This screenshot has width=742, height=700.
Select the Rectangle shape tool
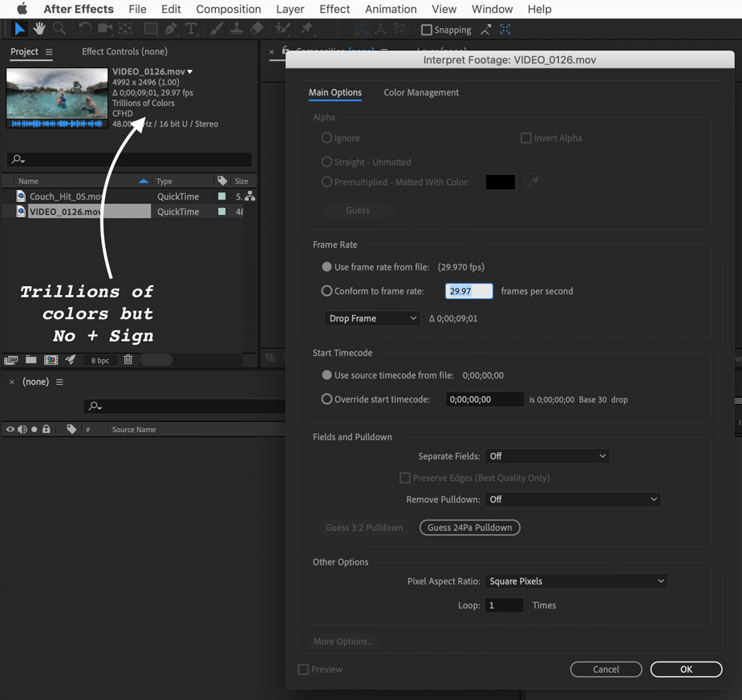point(151,29)
